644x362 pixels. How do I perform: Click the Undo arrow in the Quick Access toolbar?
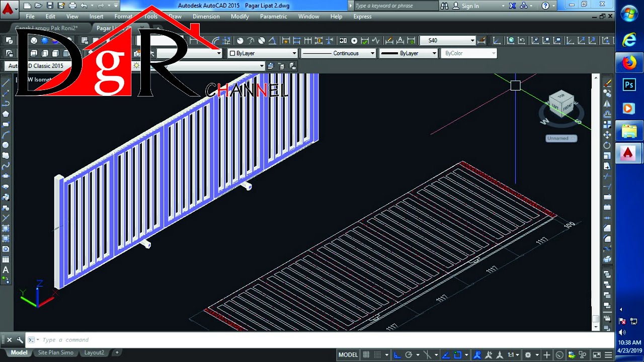click(84, 6)
